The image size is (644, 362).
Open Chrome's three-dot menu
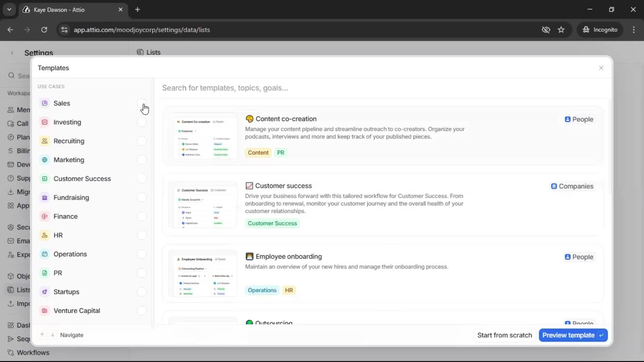[634, 29]
